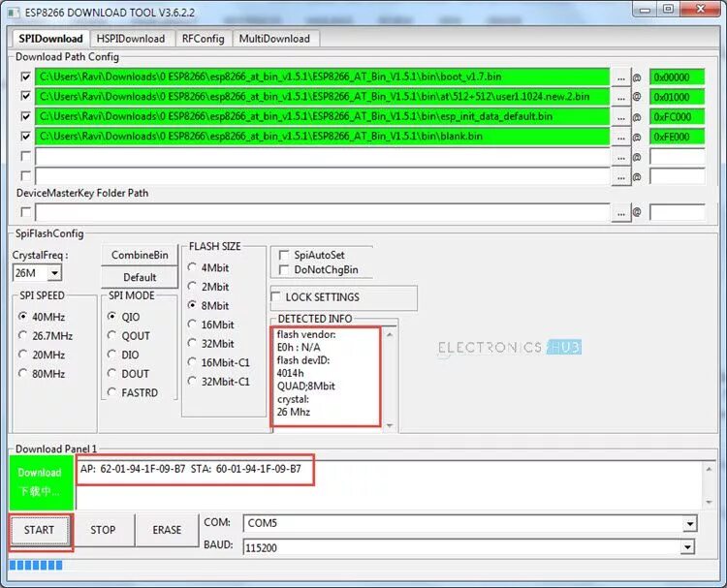Open browse button for user1.1024.new.2.bin row
Viewport: 727px width, 588px height.
pos(620,97)
